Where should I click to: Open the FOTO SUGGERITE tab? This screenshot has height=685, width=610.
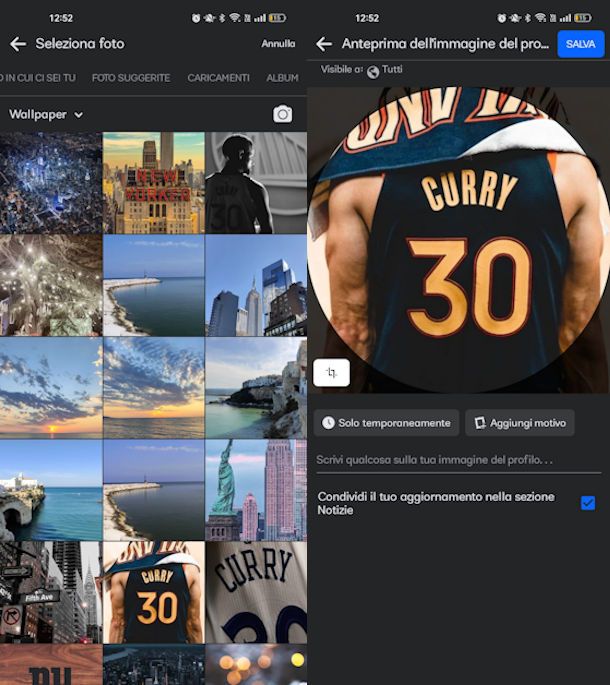[x=131, y=78]
